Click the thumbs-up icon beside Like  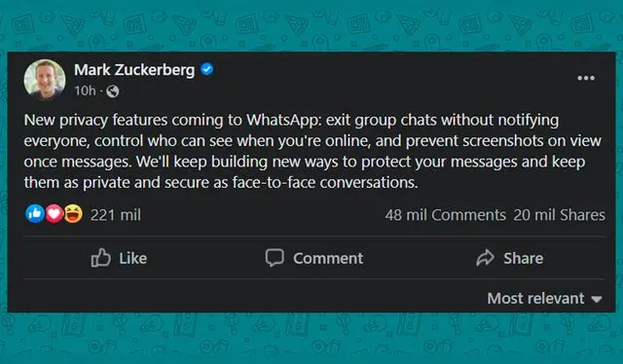[x=101, y=258]
